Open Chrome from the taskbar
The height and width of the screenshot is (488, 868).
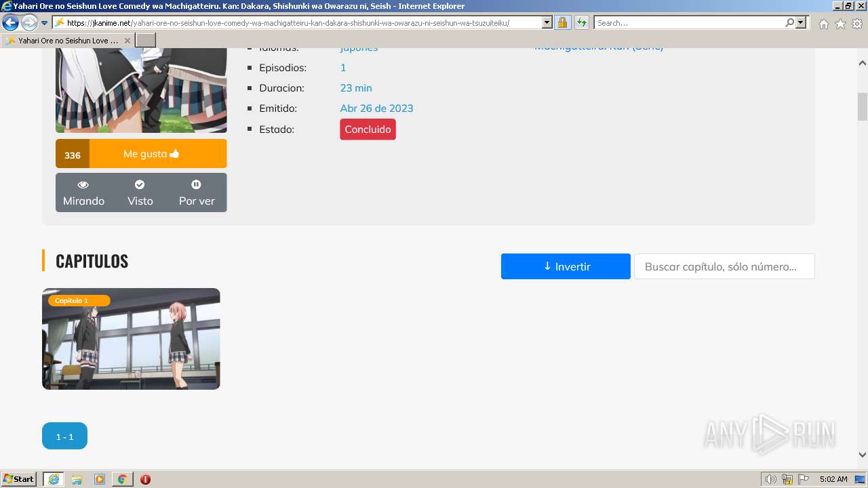point(122,479)
